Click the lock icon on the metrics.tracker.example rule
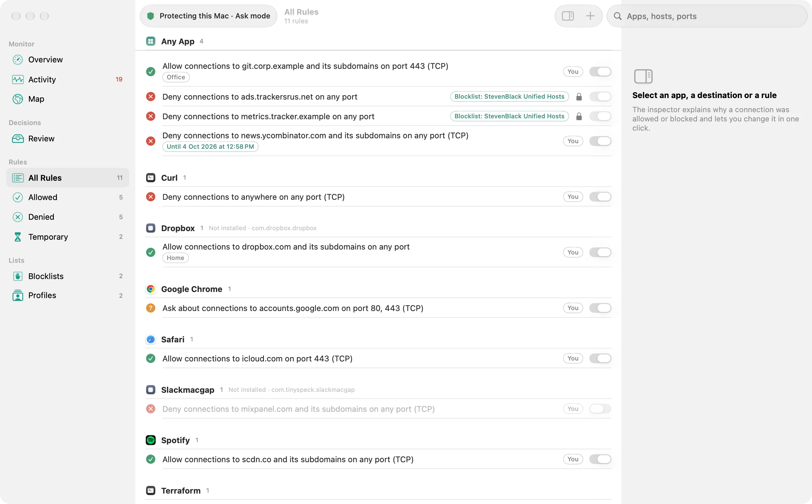 [x=579, y=116]
